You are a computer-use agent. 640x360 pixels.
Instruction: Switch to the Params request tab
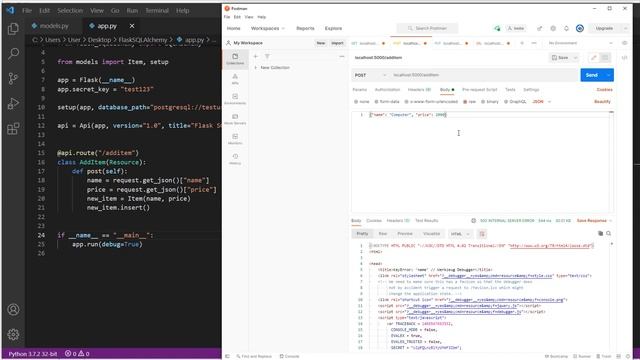coord(360,89)
